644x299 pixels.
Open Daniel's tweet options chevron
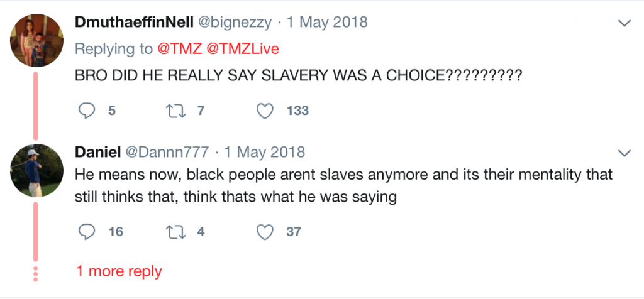click(x=625, y=153)
